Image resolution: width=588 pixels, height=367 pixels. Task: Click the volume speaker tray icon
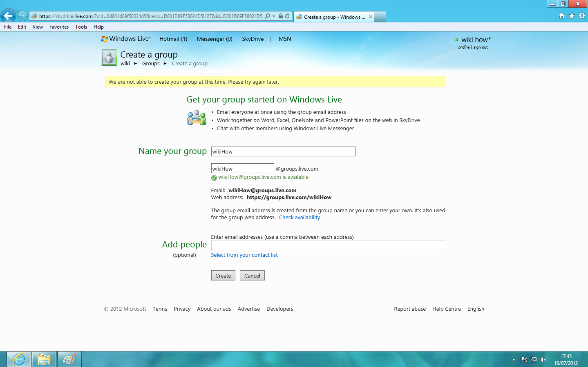coord(543,360)
